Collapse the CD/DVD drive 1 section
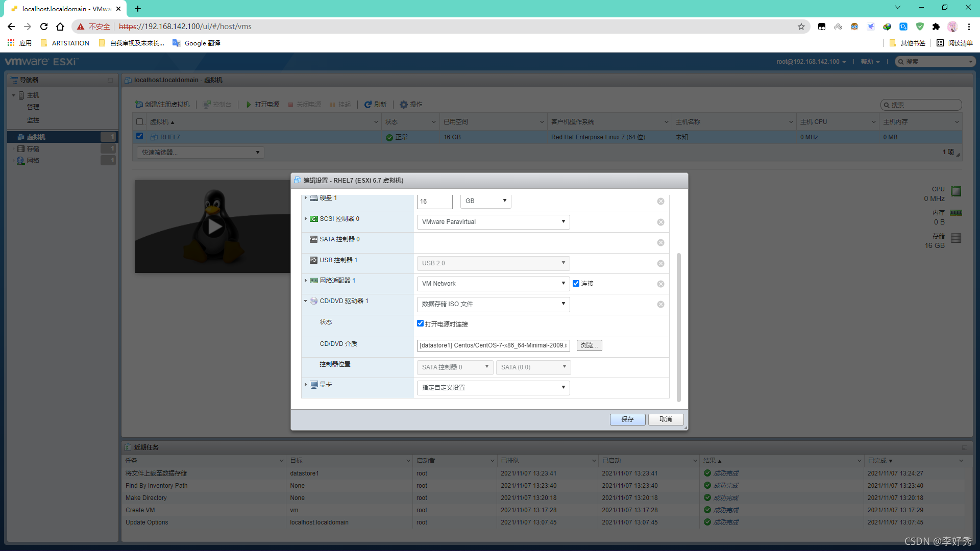The height and width of the screenshot is (551, 980). click(305, 301)
